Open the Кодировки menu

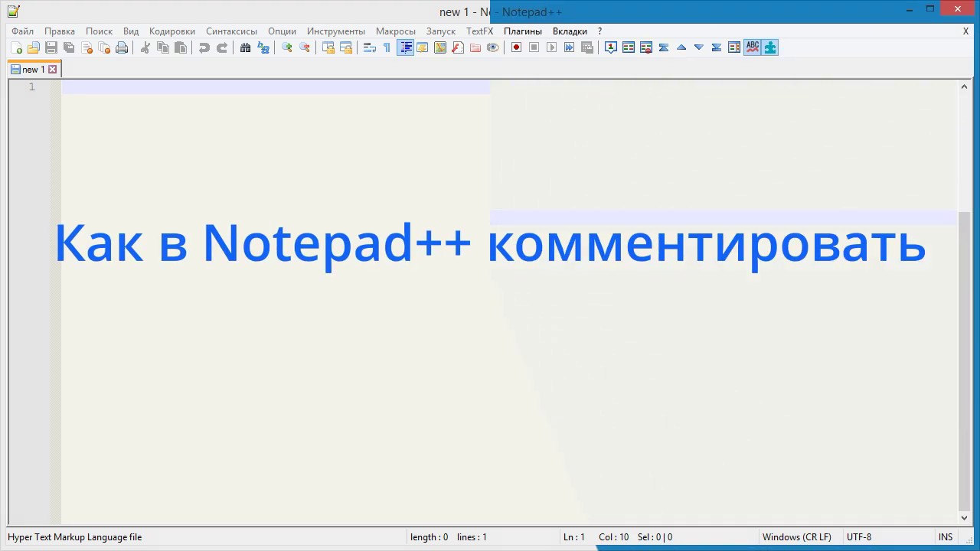pos(172,31)
